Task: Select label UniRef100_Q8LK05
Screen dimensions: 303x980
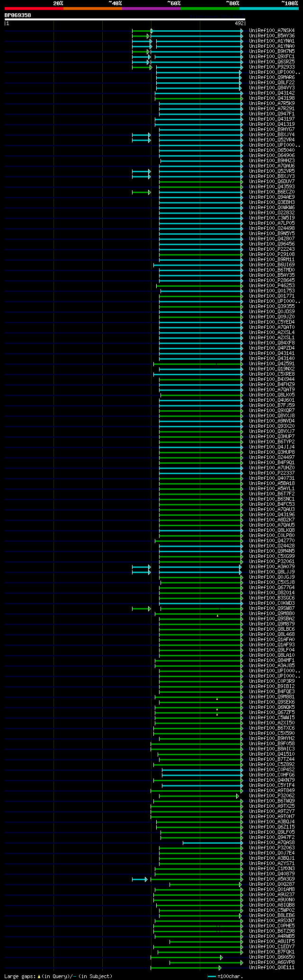Action: click(x=272, y=395)
